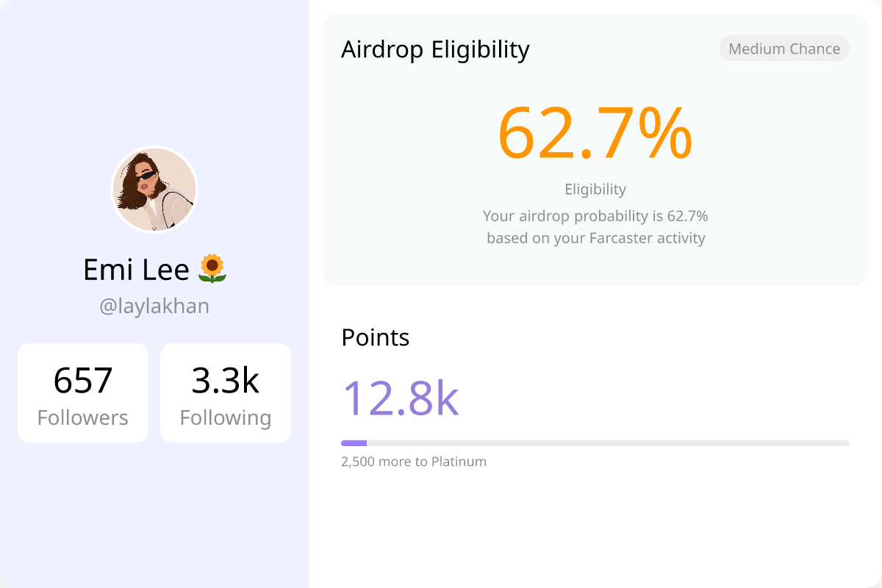Viewport: 882px width, 588px height.
Task: Select the Airdrop Eligibility heading
Action: click(x=435, y=49)
